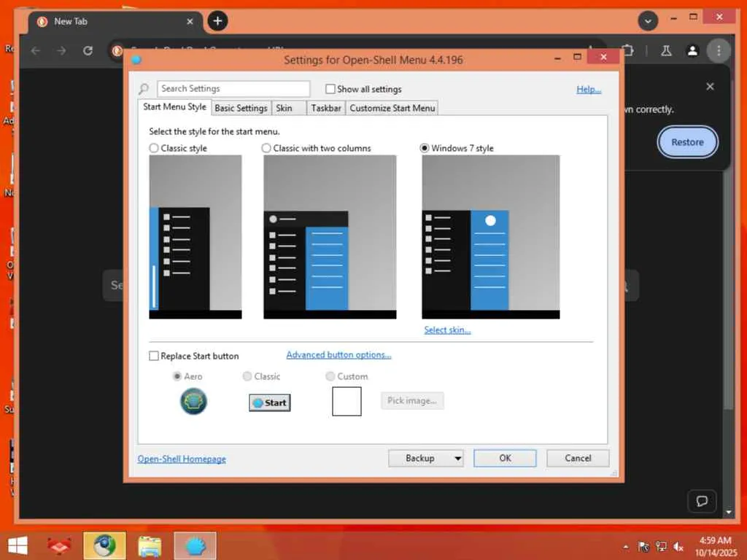Click the search magnifier icon in settings
747x560 pixels.
(x=144, y=89)
